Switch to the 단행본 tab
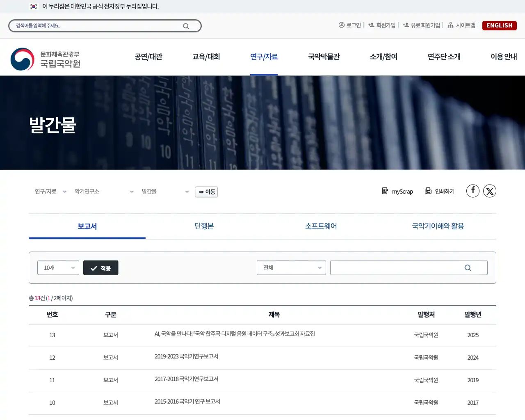 pos(204,226)
